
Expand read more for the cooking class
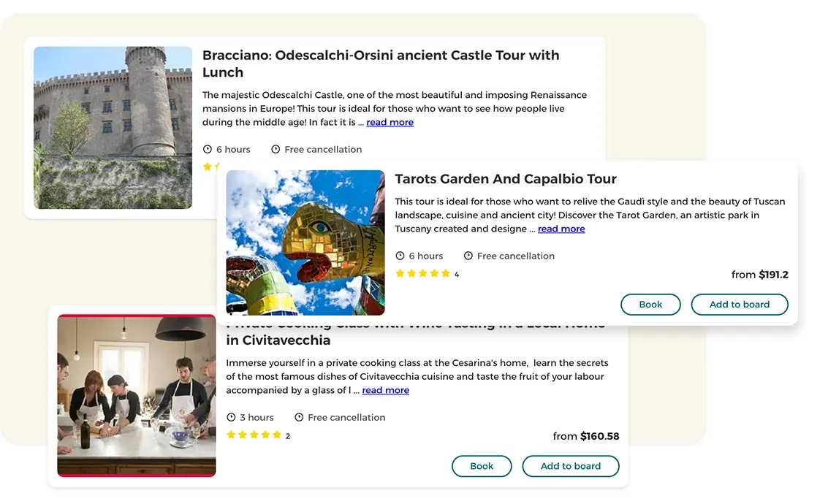[x=385, y=391]
